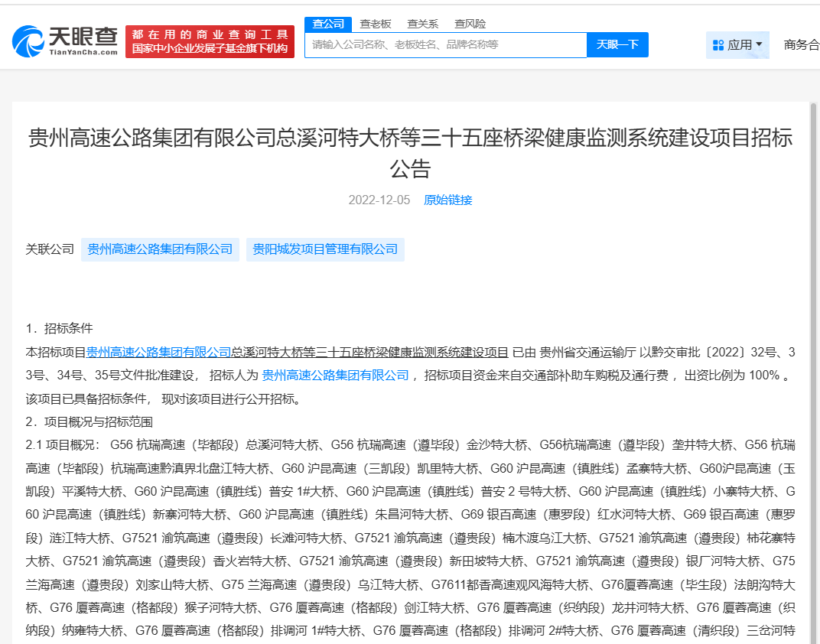Open the 原始链接 original link
The height and width of the screenshot is (644, 820).
[x=447, y=200]
